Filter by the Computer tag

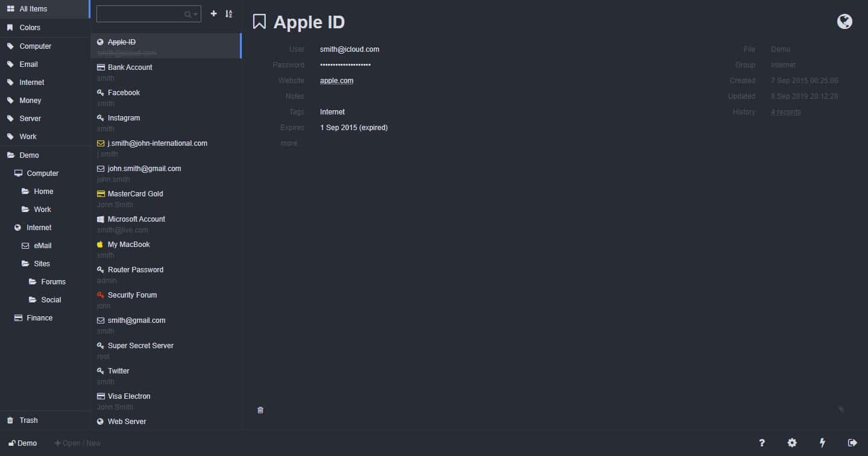tap(45, 46)
